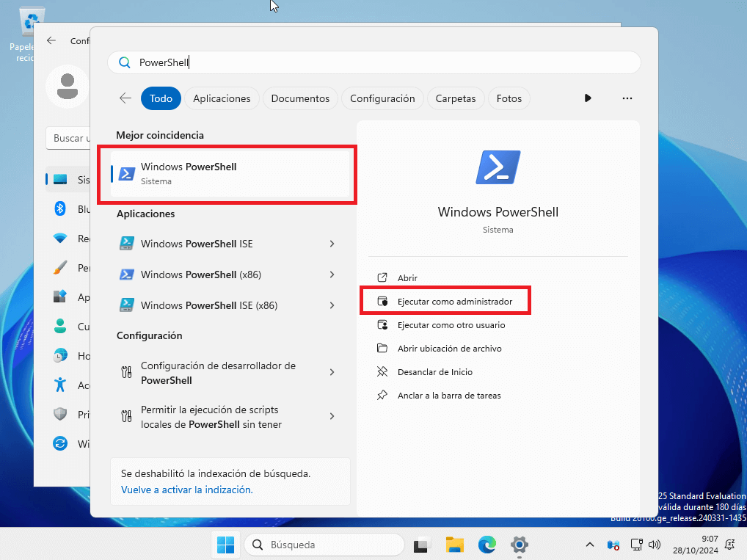This screenshot has width=747, height=560.
Task: Expand Windows PowerShell ISE options chevron
Action: 332,244
